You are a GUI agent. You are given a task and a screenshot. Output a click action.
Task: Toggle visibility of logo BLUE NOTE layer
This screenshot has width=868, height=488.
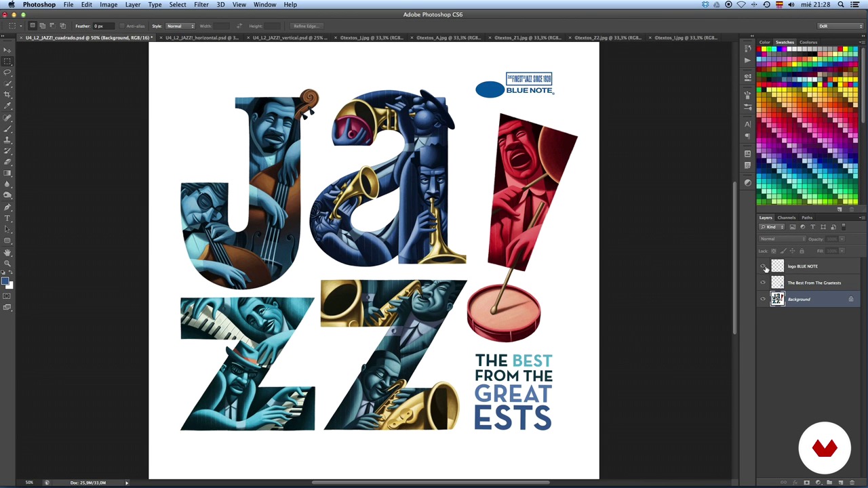763,266
